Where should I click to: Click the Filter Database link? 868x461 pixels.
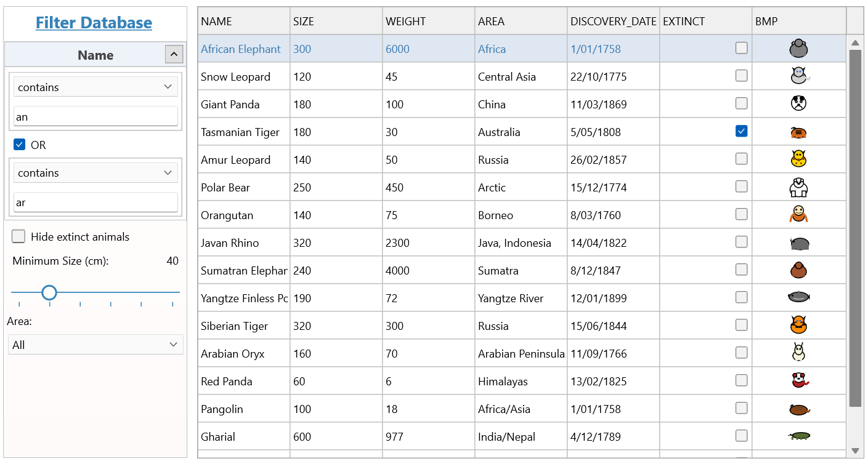point(94,23)
